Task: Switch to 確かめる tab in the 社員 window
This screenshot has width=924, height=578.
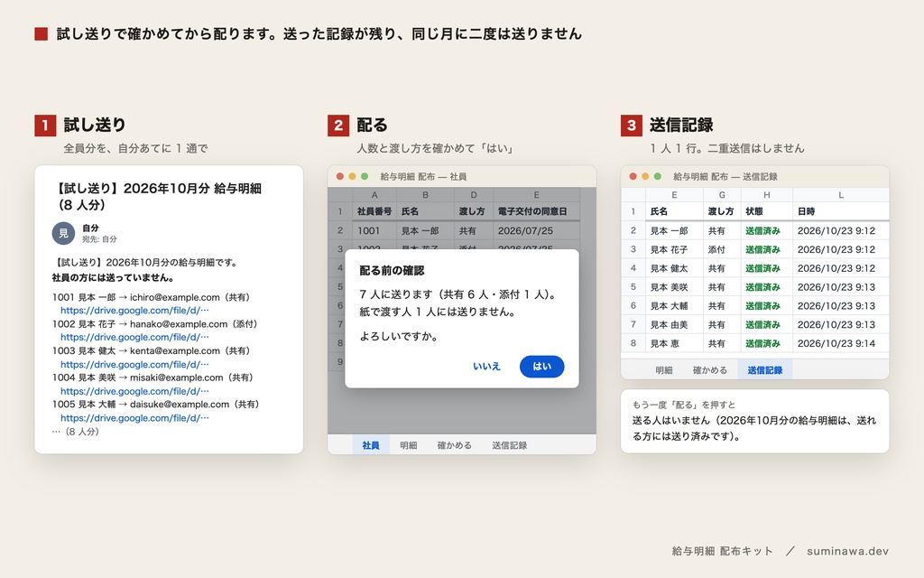Action: (455, 445)
